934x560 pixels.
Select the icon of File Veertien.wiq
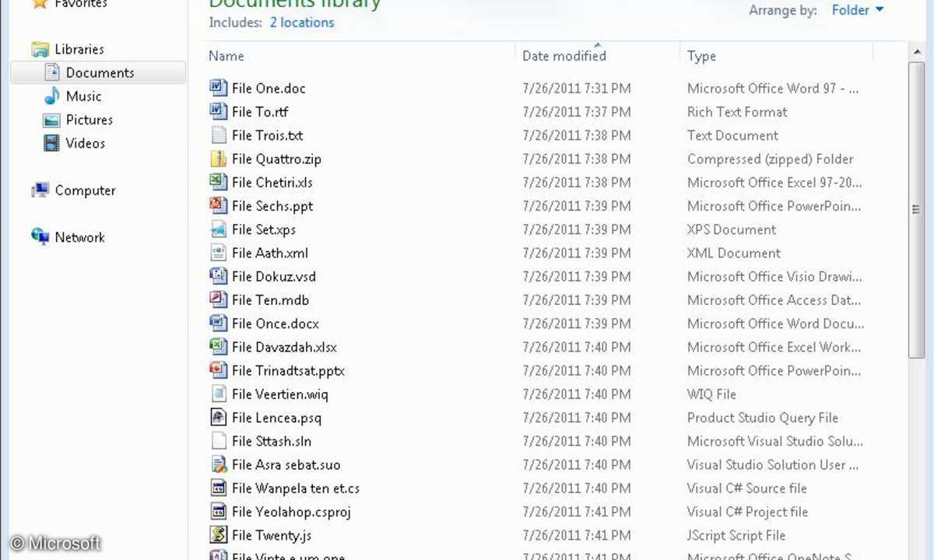pyautogui.click(x=219, y=394)
